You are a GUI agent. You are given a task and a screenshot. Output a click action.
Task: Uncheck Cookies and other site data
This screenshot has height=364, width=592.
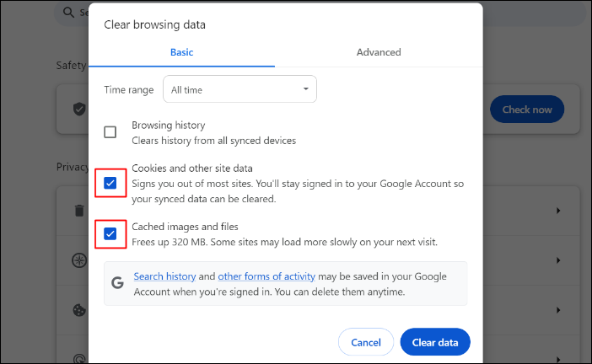pos(110,183)
